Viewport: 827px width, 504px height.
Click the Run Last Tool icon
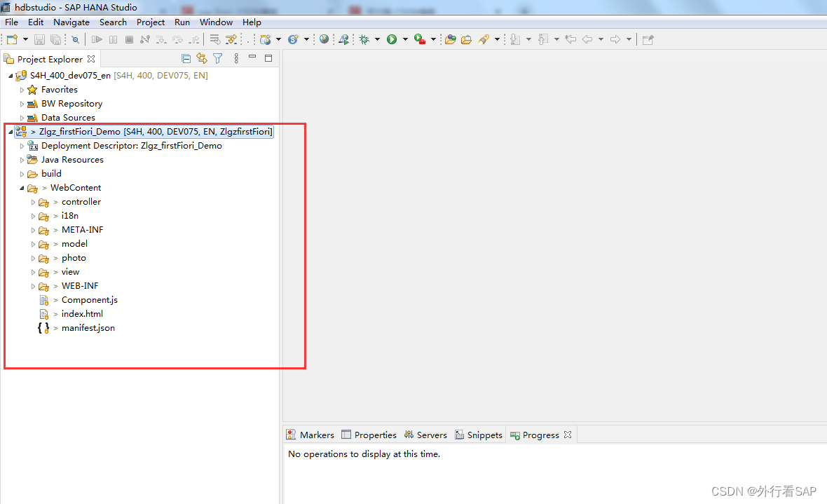pyautogui.click(x=420, y=39)
